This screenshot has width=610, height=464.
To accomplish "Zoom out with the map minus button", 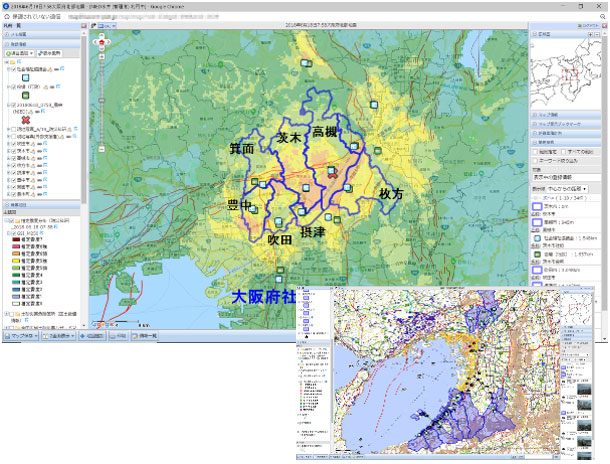I will (102, 149).
